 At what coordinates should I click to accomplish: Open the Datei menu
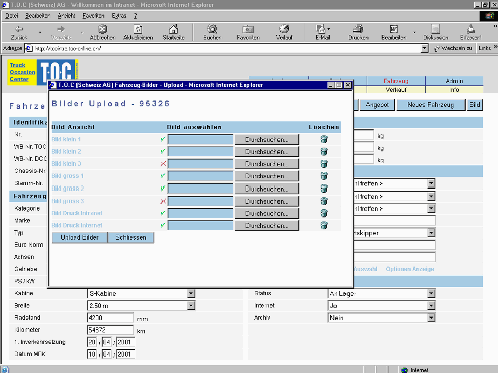click(x=12, y=16)
